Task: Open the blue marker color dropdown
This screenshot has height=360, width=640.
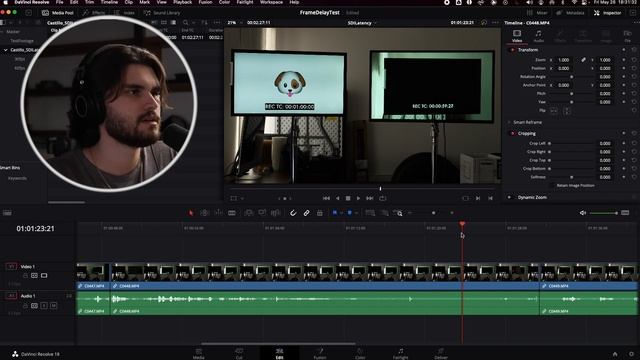Action: coord(356,213)
